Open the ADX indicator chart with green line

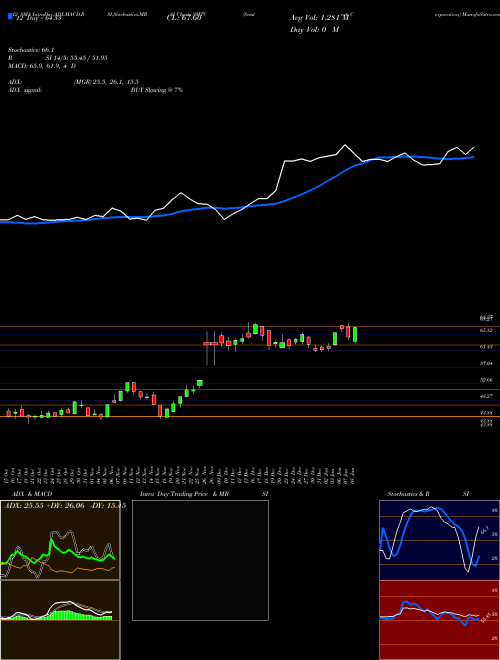[60, 540]
